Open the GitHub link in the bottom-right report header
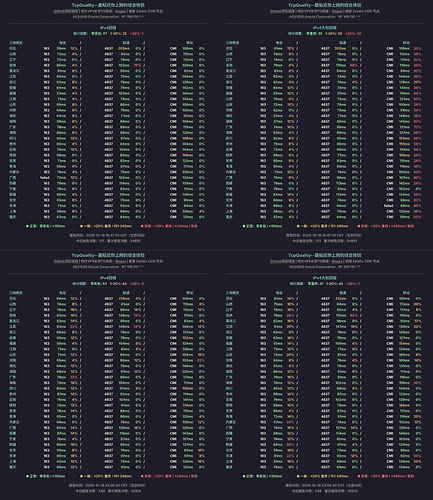433x500 pixels. click(x=282, y=261)
